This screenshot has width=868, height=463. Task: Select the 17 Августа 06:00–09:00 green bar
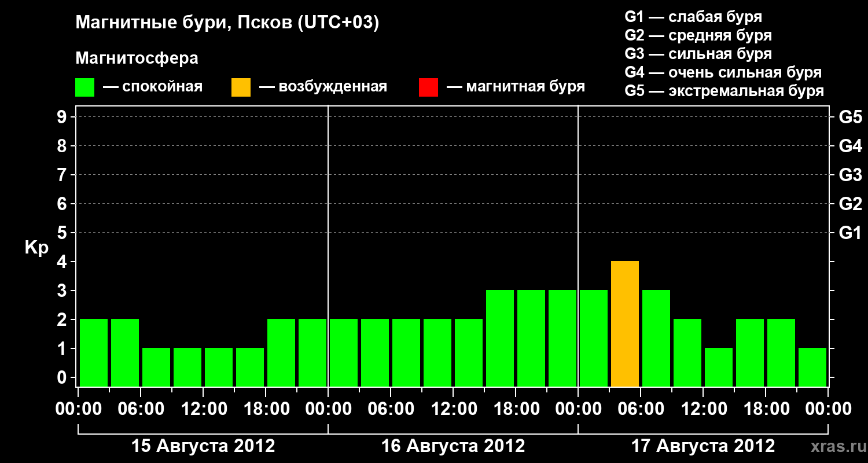tap(656, 338)
